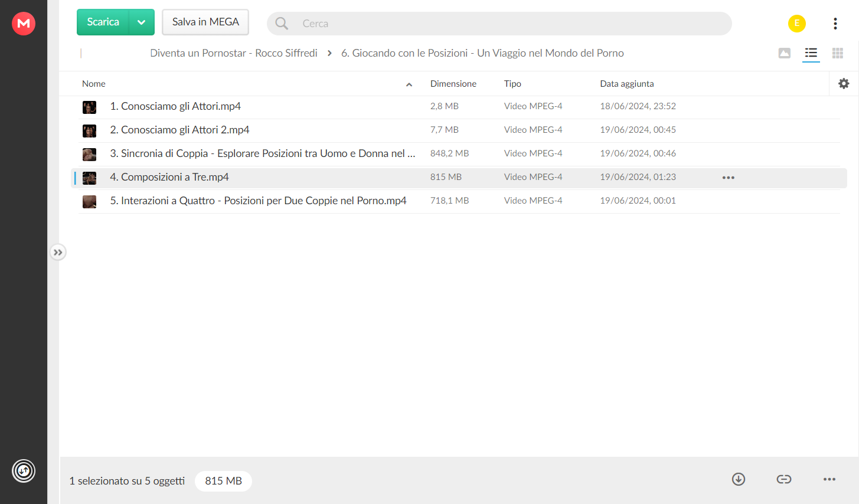Open the transfers icon in sidebar

(24, 471)
